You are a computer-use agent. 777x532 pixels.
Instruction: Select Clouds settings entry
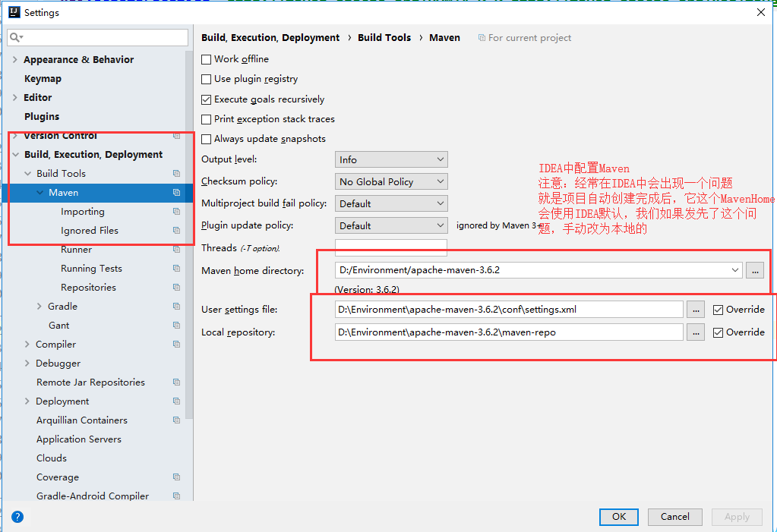[52, 458]
